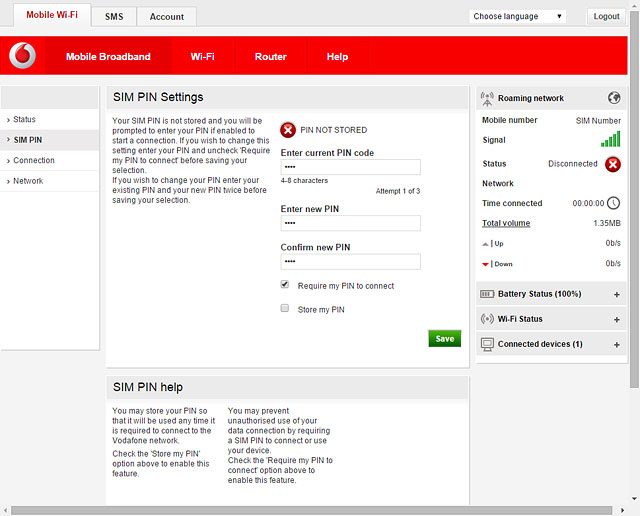Click the Total volume link
The image size is (640, 516).
tap(506, 223)
